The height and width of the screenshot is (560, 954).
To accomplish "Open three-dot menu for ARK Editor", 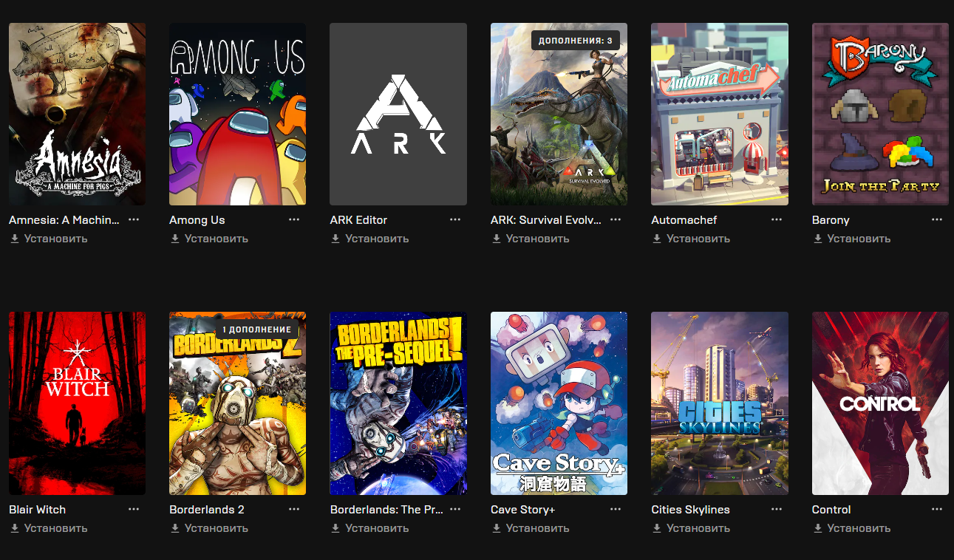I will coord(455,219).
